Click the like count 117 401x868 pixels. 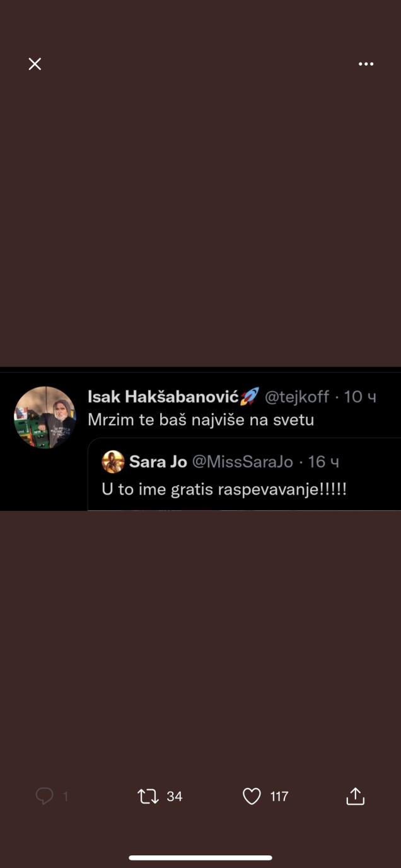coord(279,797)
